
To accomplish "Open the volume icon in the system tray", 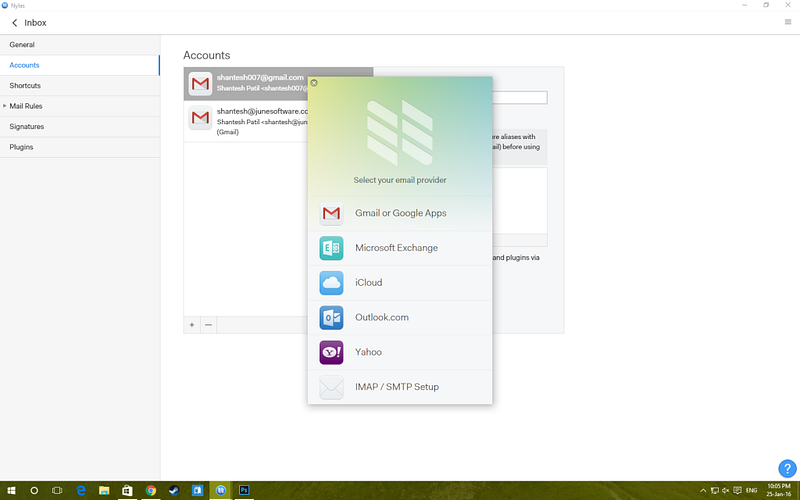I will coord(726,491).
